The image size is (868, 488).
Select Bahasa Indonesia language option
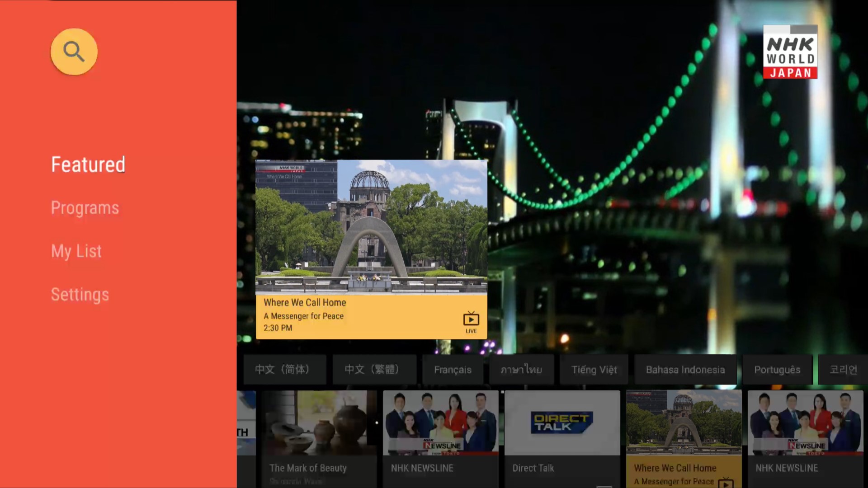(685, 369)
